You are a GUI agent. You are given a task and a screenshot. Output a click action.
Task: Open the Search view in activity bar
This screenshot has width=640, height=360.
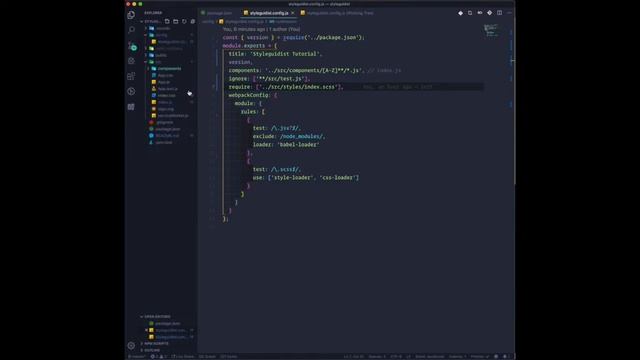[x=131, y=30]
